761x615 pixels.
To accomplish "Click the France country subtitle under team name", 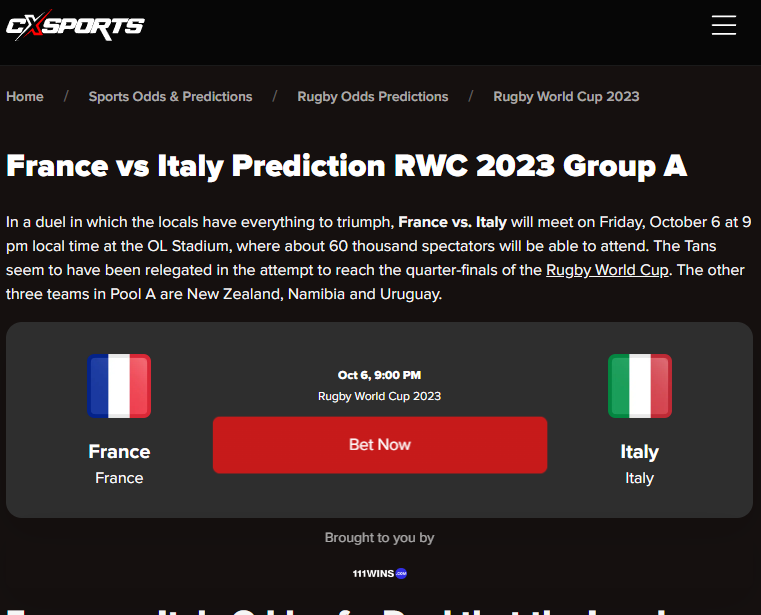I will click(119, 478).
